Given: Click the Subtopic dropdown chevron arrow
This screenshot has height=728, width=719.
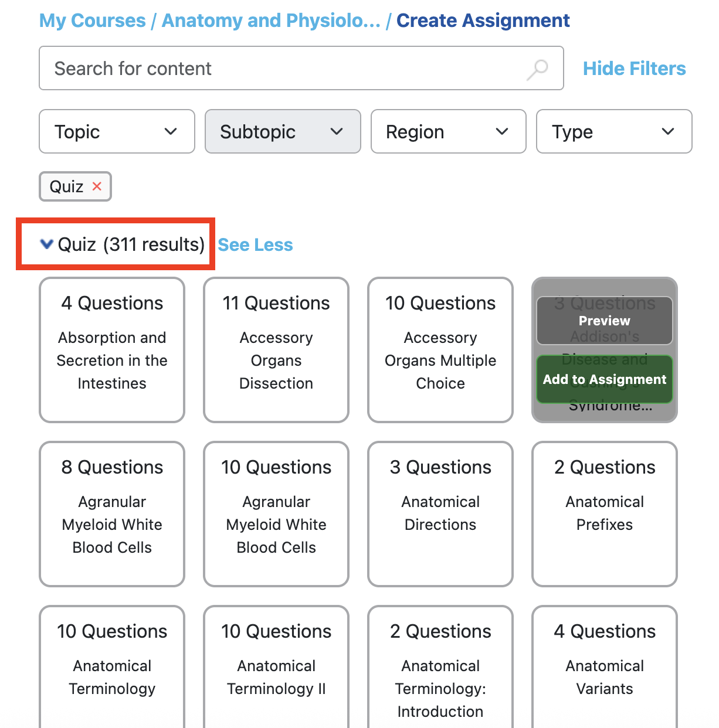Looking at the screenshot, I should coord(337,132).
